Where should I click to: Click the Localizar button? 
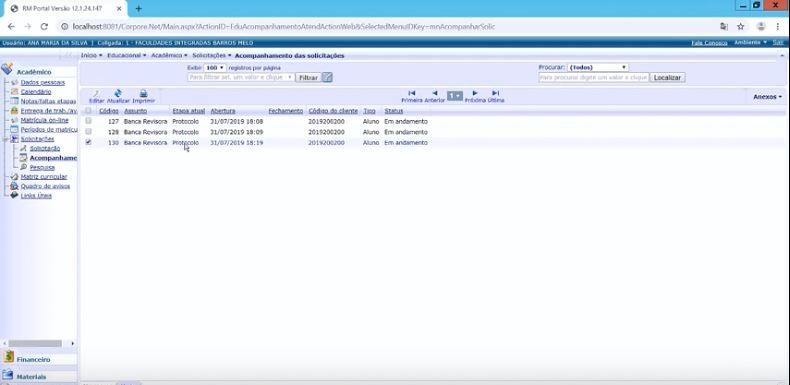tap(667, 78)
